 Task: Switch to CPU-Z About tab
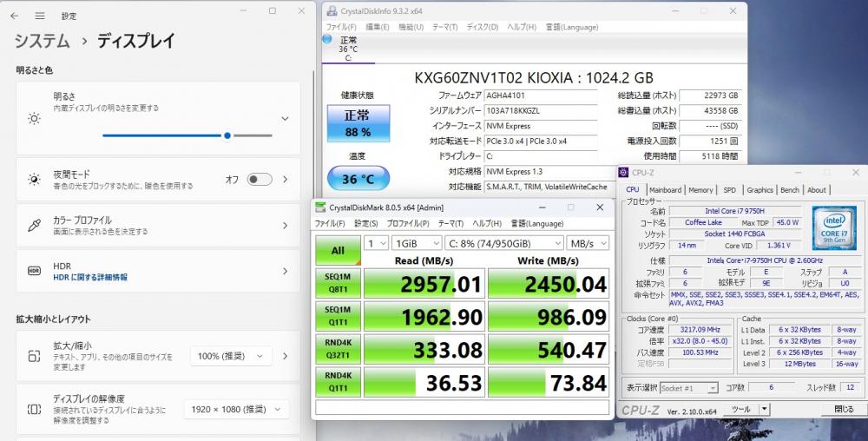point(817,190)
